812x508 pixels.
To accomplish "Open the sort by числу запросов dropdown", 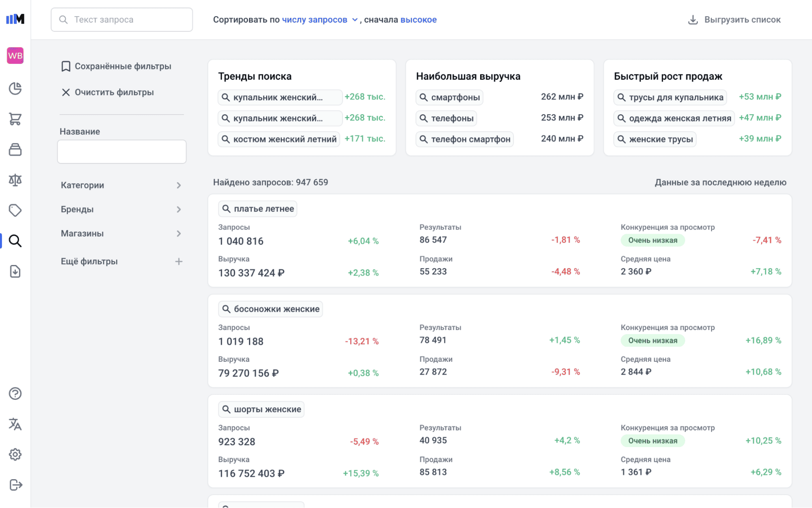I will point(320,20).
